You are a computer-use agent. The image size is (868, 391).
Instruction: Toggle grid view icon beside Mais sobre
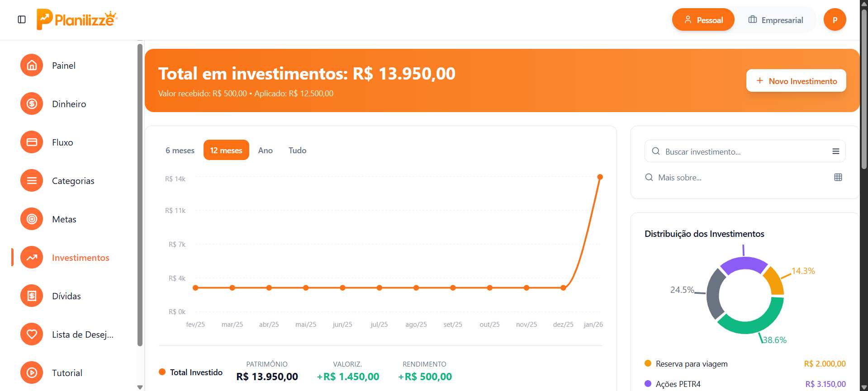[838, 177]
